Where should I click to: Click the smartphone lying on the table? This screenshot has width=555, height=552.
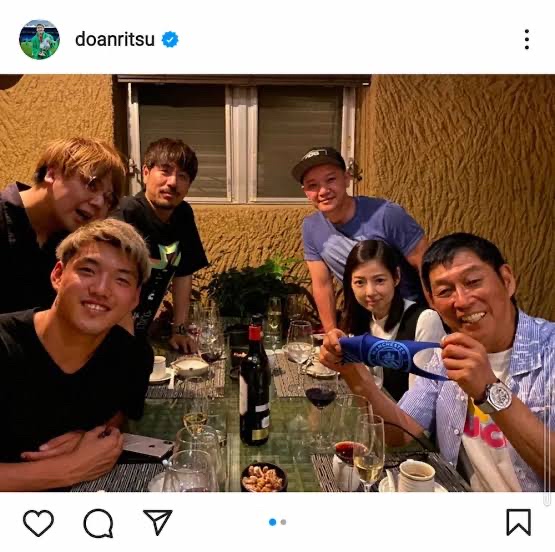click(148, 445)
